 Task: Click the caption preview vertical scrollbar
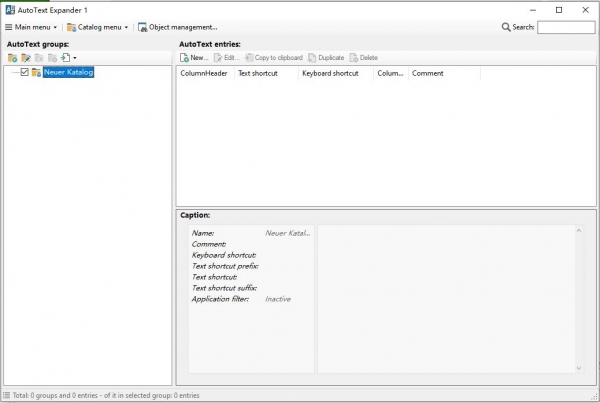(577, 300)
